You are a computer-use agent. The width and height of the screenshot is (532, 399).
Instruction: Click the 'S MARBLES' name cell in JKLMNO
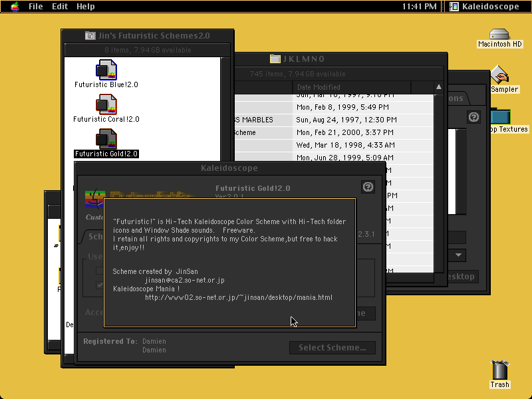pyautogui.click(x=254, y=120)
